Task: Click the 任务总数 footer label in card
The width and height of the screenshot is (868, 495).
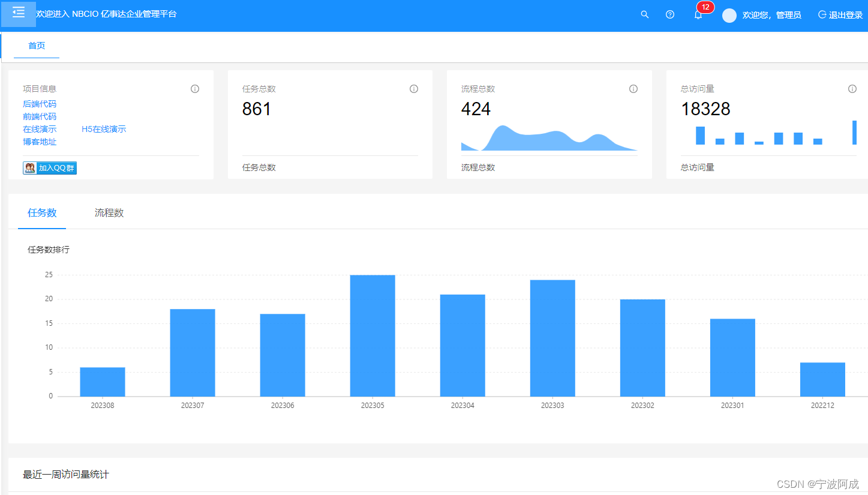Action: pos(259,167)
